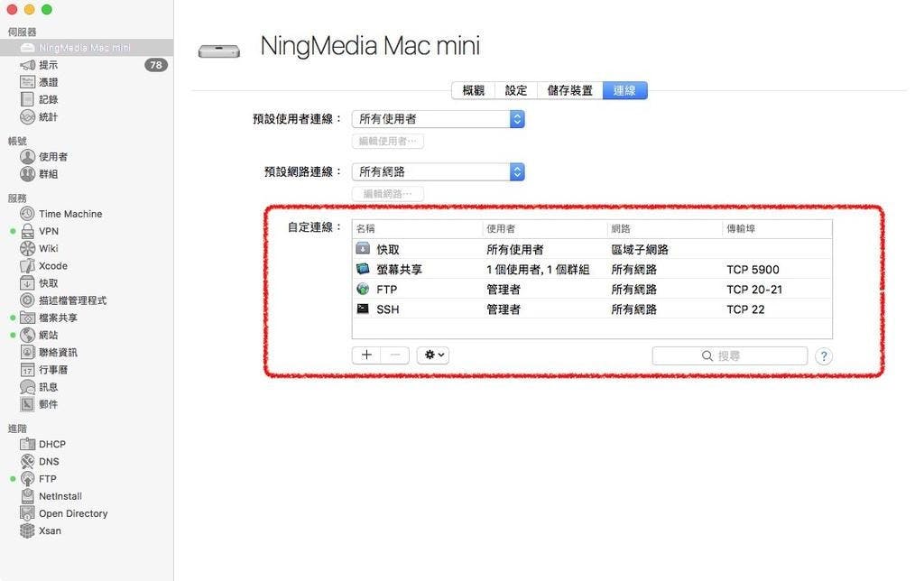Switch to the 儲存裝置 tab

click(570, 90)
